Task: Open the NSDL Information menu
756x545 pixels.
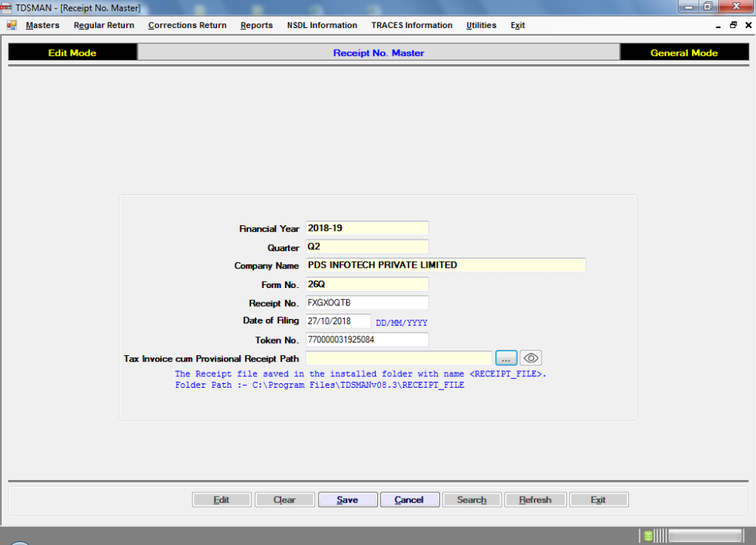Action: tap(322, 25)
